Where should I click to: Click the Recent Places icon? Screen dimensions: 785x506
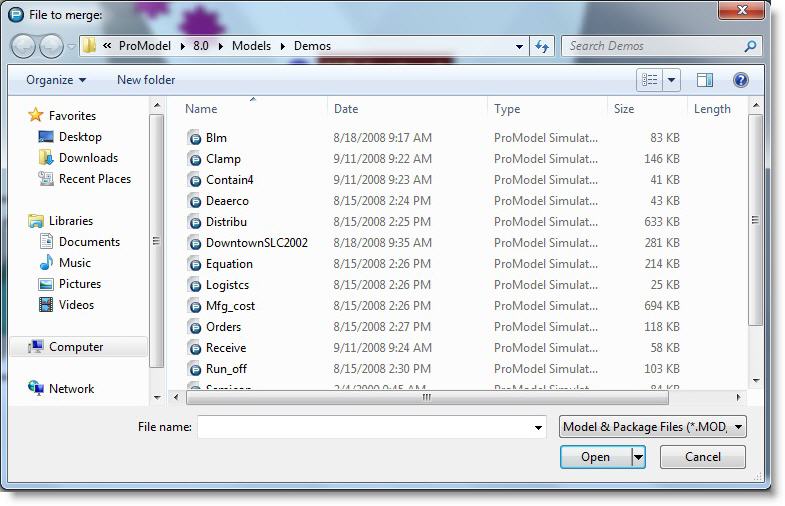[x=46, y=179]
